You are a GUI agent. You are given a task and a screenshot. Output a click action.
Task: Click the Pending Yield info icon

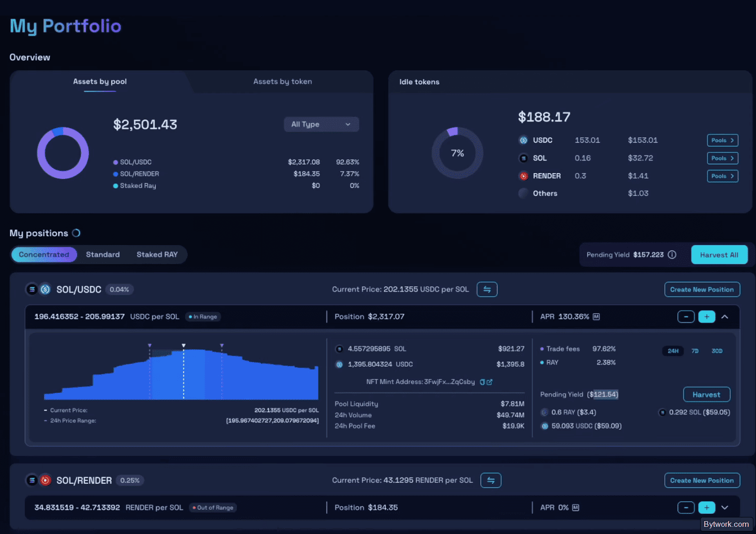point(672,255)
